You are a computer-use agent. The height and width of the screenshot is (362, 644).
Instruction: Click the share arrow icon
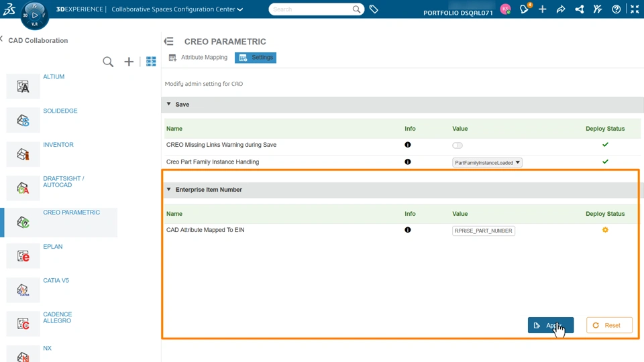[x=561, y=9]
